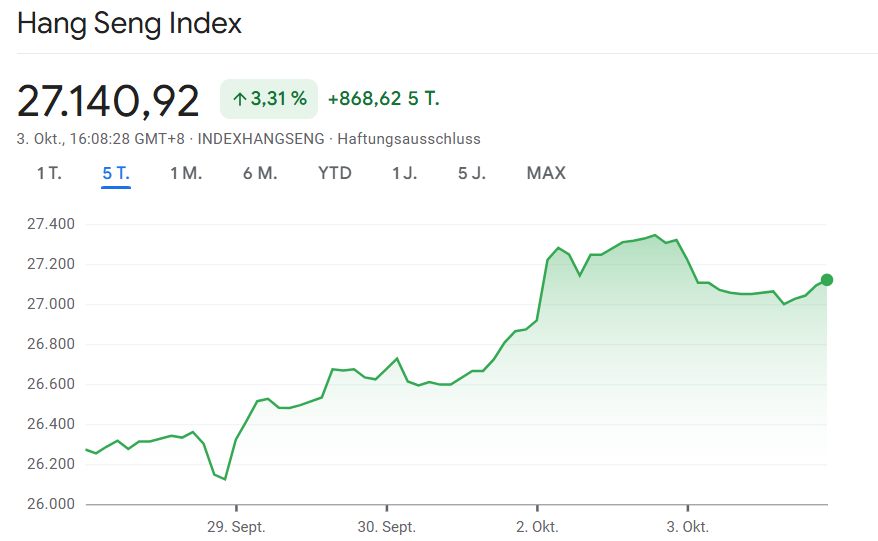The height and width of the screenshot is (541, 878).
Task: Click the green endpoint dot on chart
Action: point(827,280)
